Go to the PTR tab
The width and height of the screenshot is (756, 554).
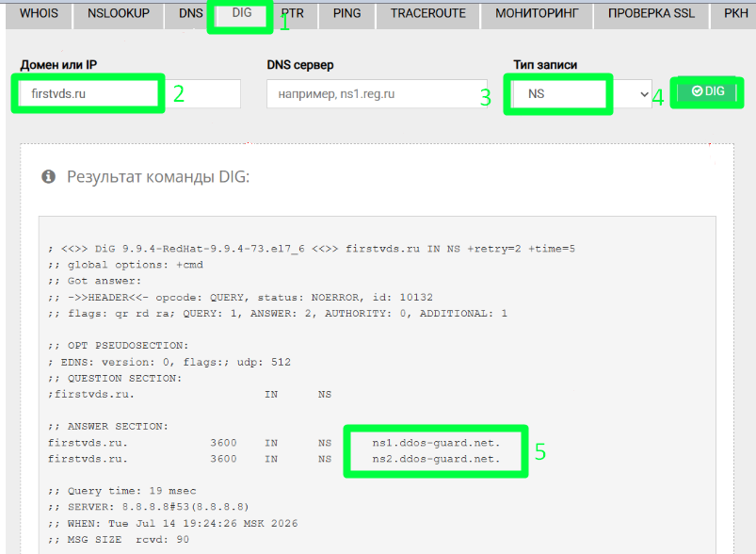click(x=293, y=14)
